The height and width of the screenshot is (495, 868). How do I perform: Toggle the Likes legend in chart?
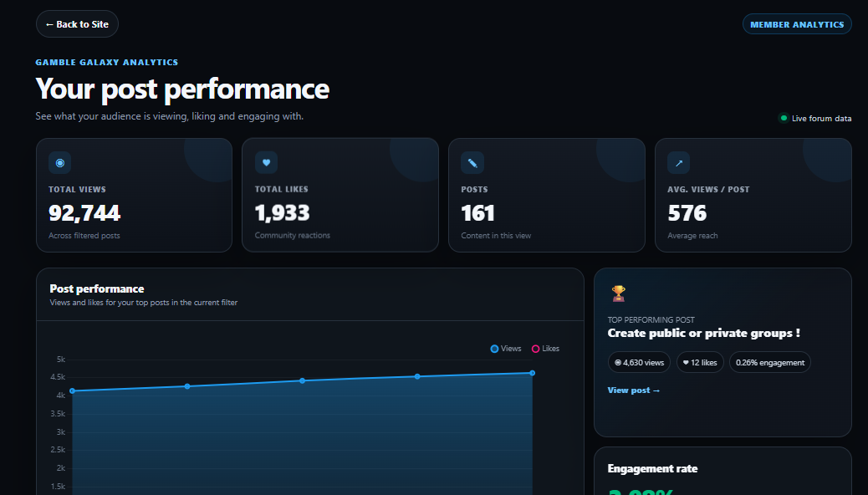click(x=545, y=349)
